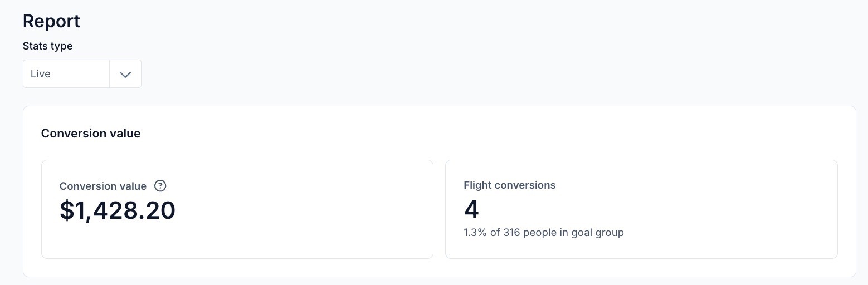Open the Live stats type selector
This screenshot has width=868, height=285.
coord(66,74)
